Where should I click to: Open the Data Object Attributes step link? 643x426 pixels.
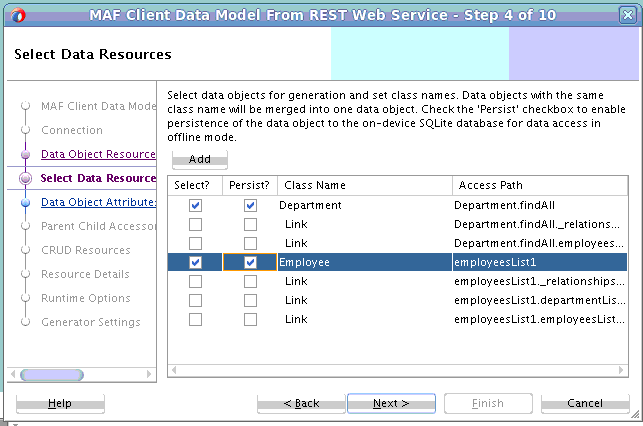tap(98, 202)
